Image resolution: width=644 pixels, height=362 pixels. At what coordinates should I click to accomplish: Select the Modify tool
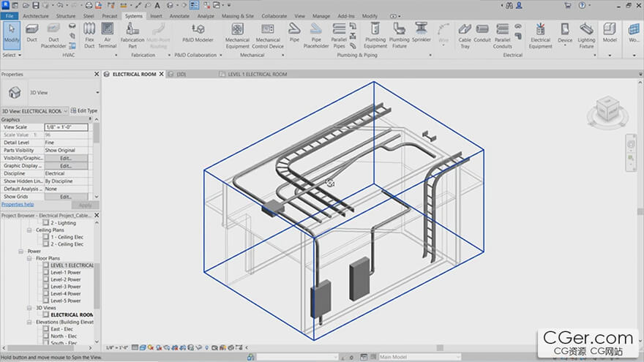[x=12, y=35]
